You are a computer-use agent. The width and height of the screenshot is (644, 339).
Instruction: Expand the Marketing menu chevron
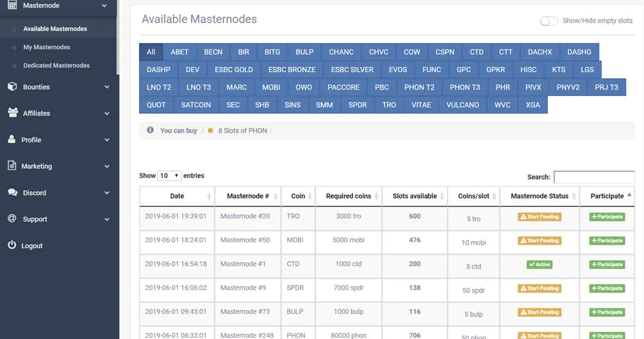[x=107, y=166]
